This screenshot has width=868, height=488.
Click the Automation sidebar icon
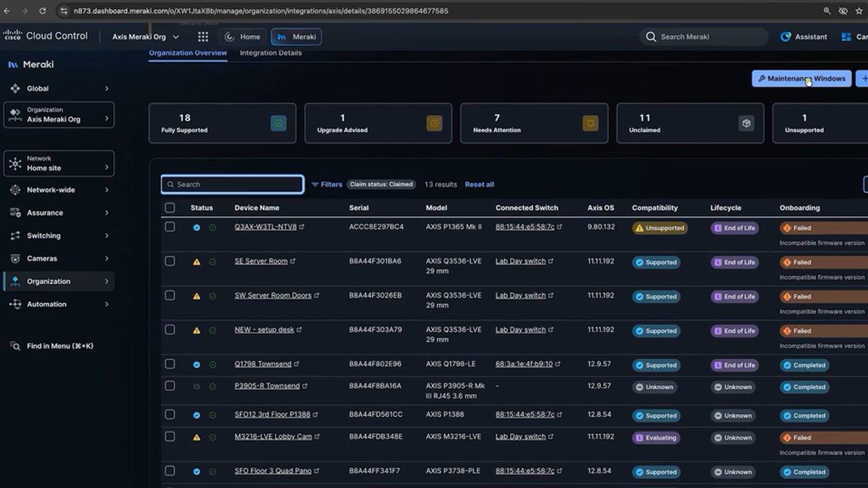[x=15, y=304]
